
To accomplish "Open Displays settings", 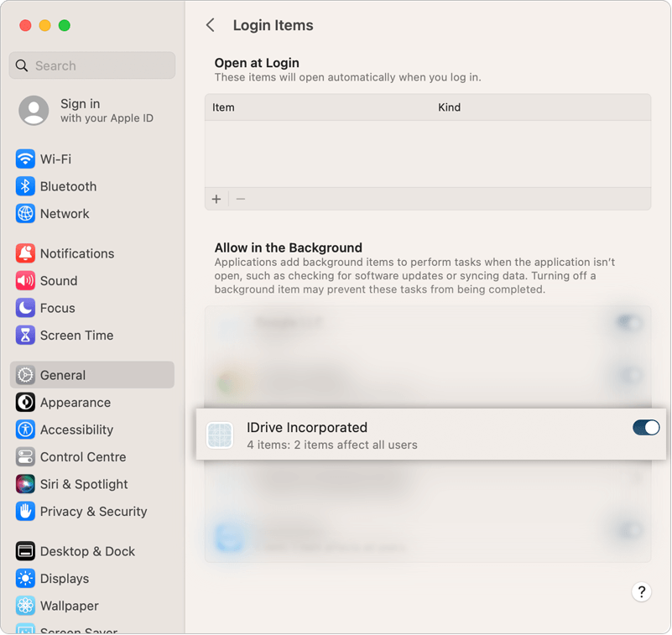I will click(x=92, y=579).
